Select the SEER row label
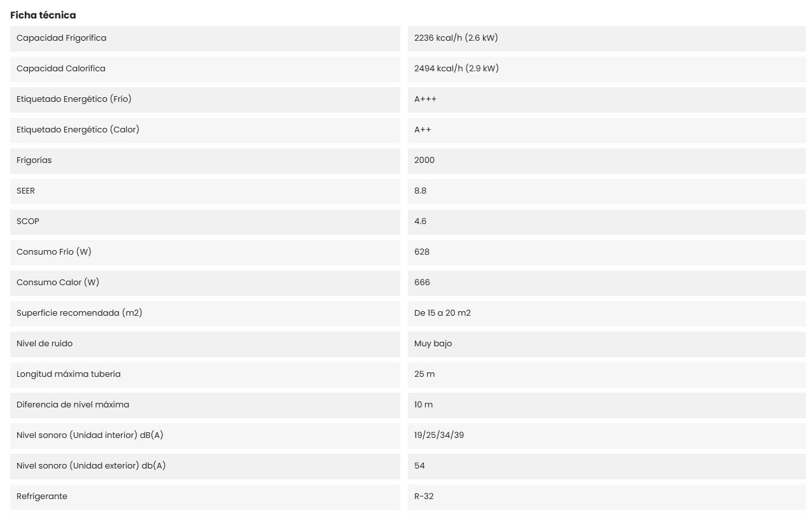Image resolution: width=812 pixels, height=515 pixels. (x=26, y=191)
